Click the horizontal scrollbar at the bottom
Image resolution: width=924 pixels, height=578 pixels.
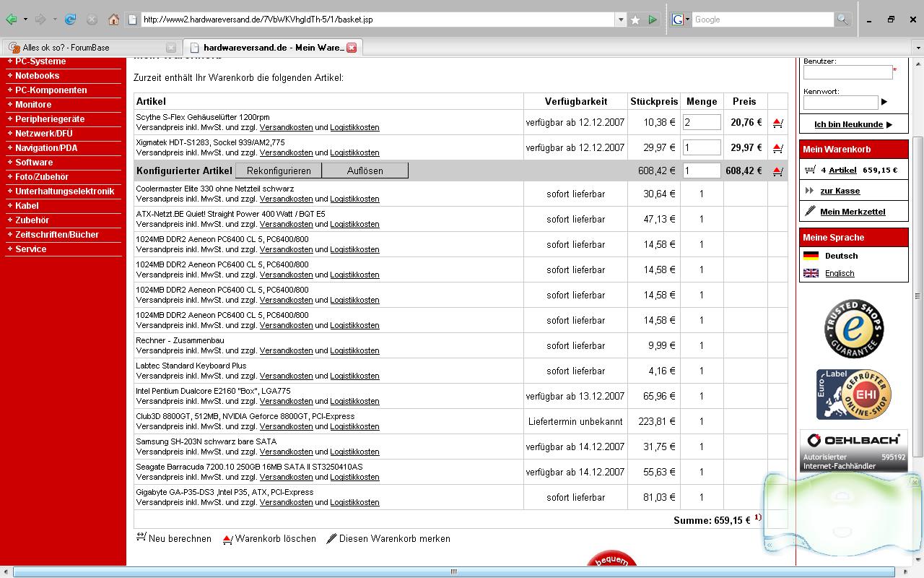point(453,571)
